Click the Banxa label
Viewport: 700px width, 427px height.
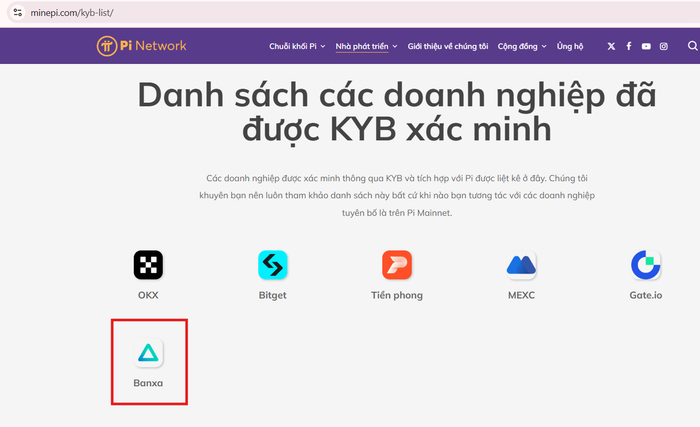point(148,383)
